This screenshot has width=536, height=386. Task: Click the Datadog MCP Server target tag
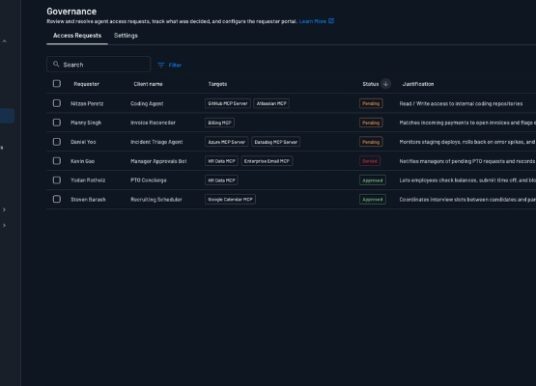click(x=276, y=142)
